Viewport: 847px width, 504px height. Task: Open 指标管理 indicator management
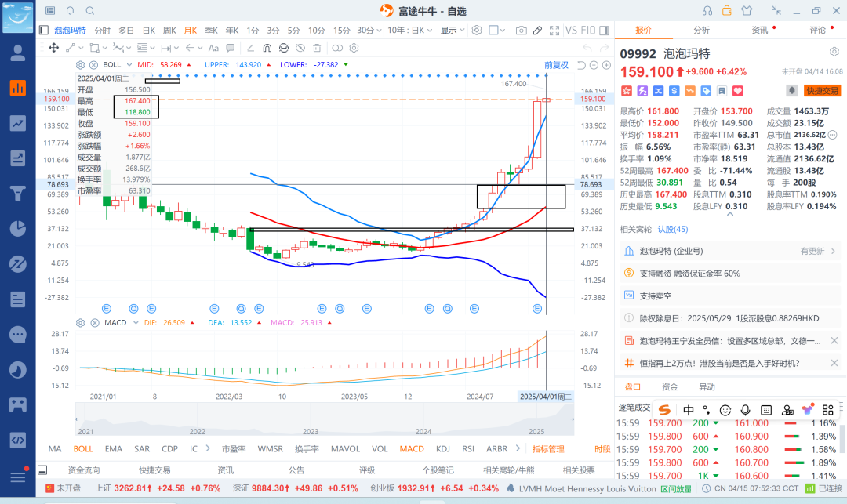pos(548,449)
